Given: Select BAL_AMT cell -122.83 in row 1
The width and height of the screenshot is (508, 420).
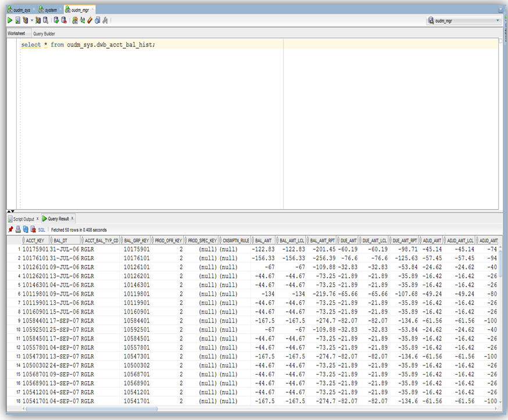Looking at the screenshot, I should tap(263, 249).
